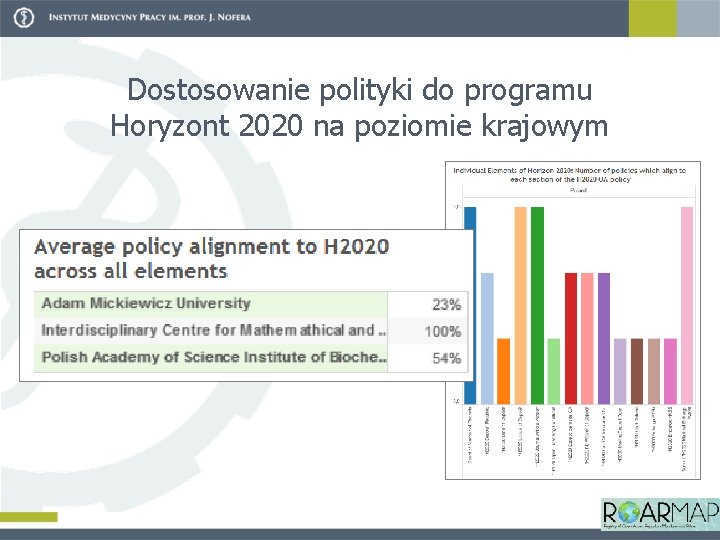Click chart title 'Individual Elements of Horizon 2020'
Viewport: 720px width, 540px height.
tap(569, 174)
